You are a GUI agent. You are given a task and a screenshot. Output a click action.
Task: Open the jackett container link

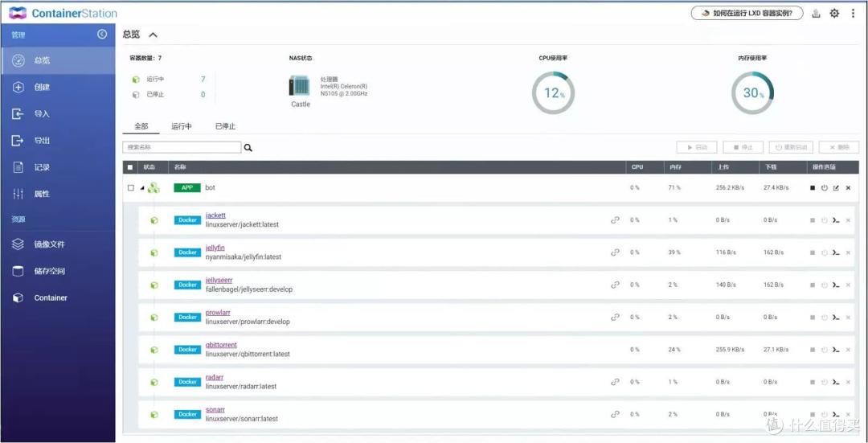click(215, 215)
